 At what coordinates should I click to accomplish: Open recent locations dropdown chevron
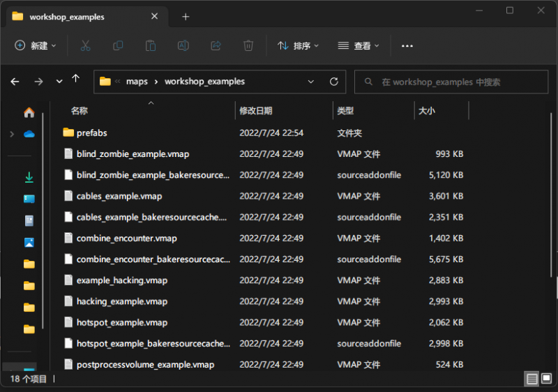(x=59, y=82)
